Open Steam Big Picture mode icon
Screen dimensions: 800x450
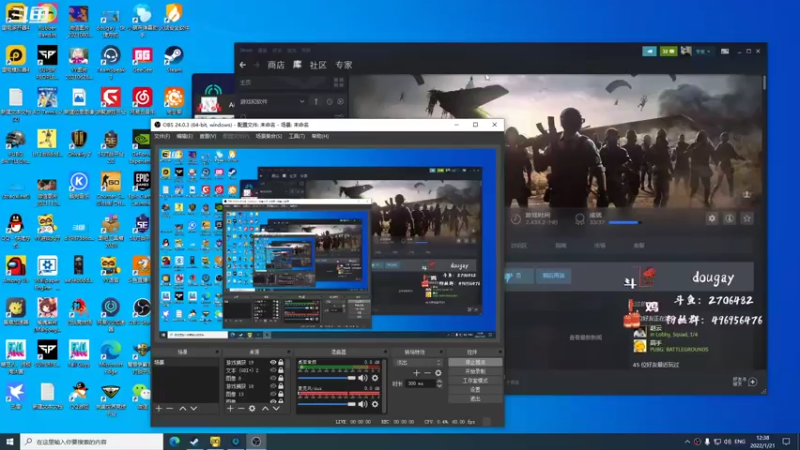[725, 51]
